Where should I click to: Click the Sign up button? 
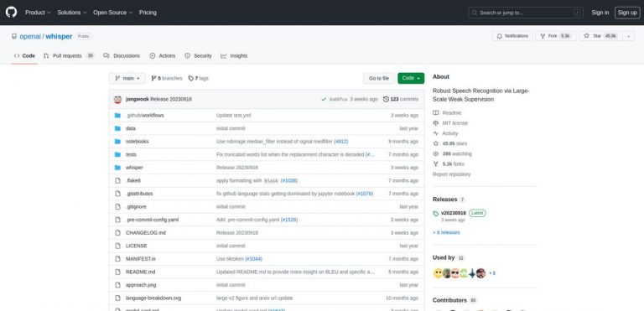[627, 13]
